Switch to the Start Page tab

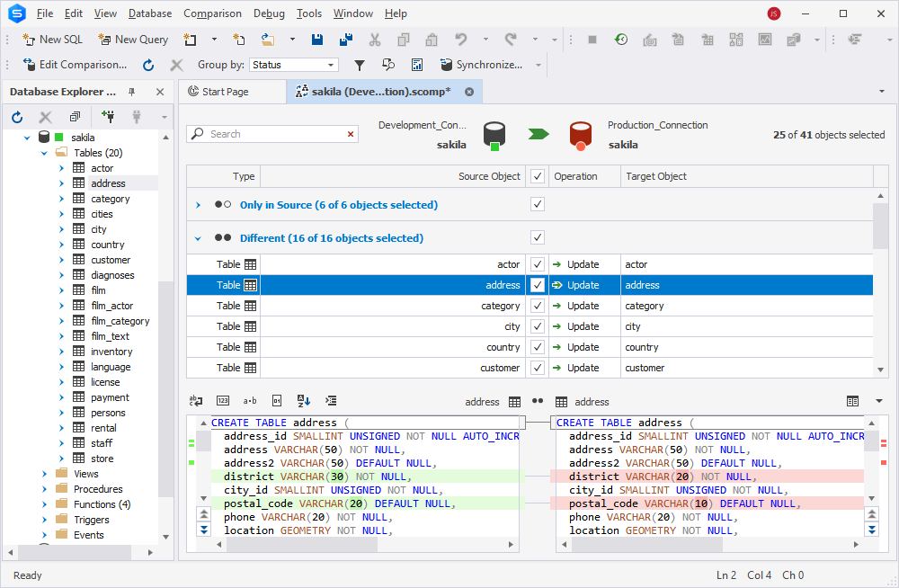pyautogui.click(x=230, y=91)
